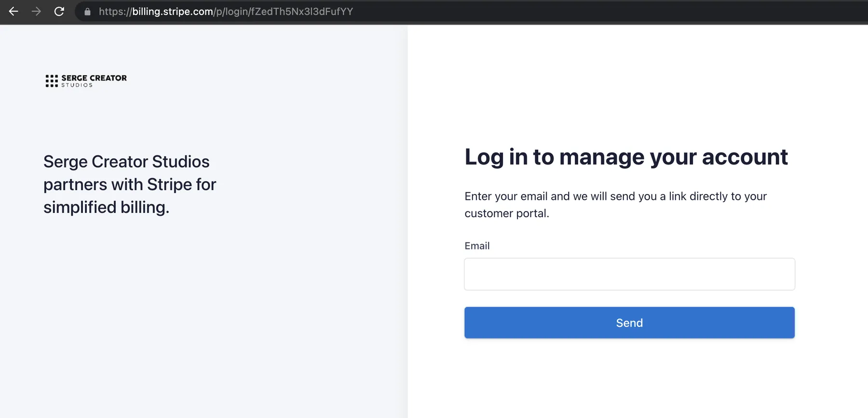Image resolution: width=868 pixels, height=418 pixels.
Task: Click the 'https://' prefix in the address bar
Action: coord(115,12)
